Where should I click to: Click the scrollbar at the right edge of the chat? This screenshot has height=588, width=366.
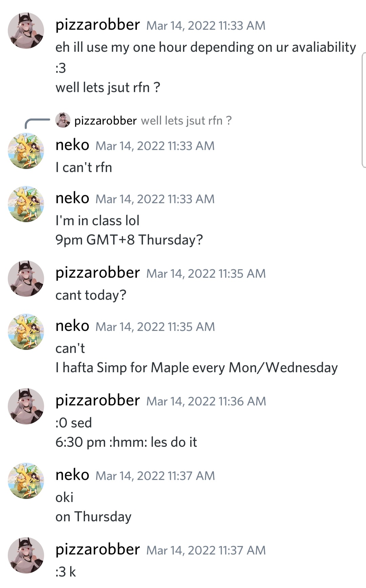(364, 110)
